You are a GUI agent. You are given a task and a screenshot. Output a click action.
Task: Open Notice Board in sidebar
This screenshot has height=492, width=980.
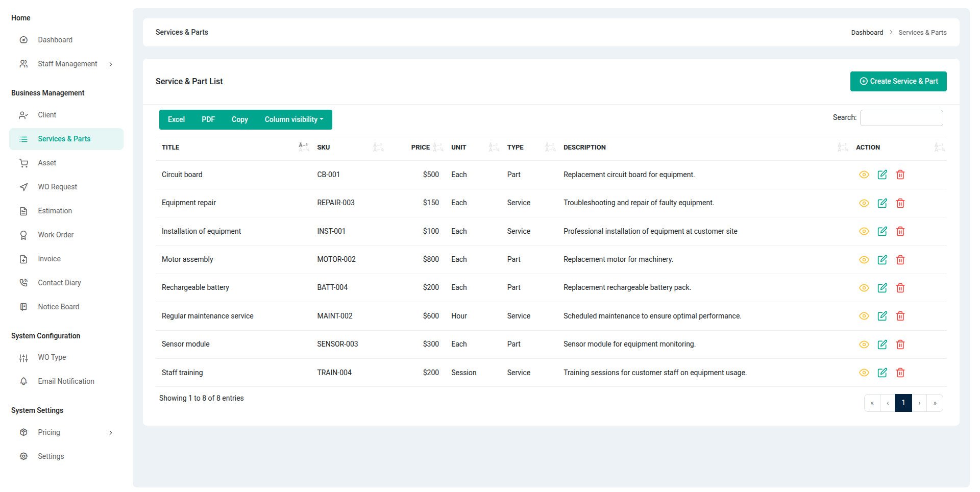click(x=66, y=307)
